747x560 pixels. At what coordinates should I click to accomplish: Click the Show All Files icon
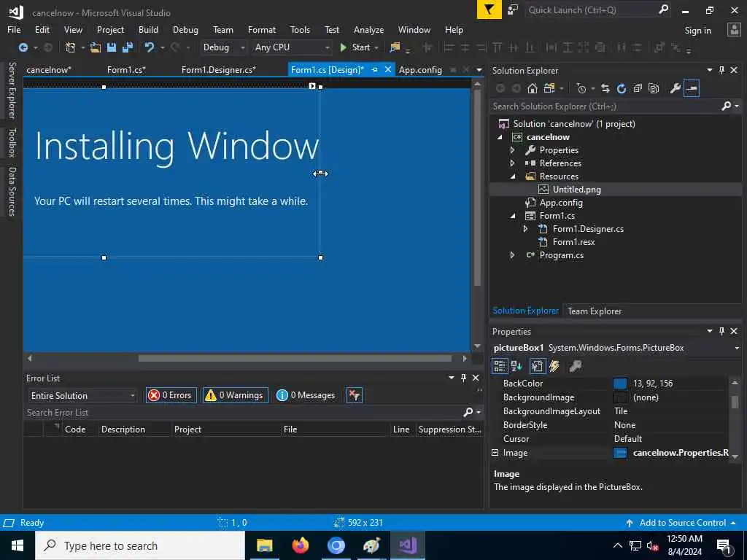[654, 88]
